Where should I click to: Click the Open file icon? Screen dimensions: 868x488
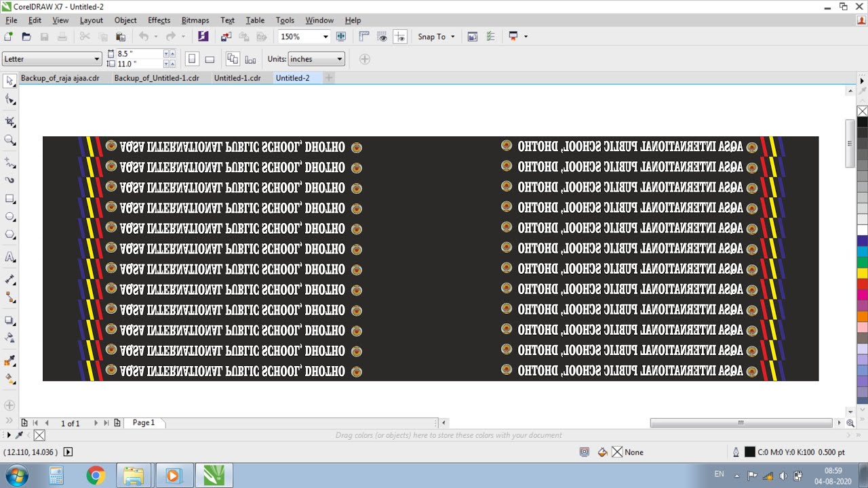[x=26, y=37]
